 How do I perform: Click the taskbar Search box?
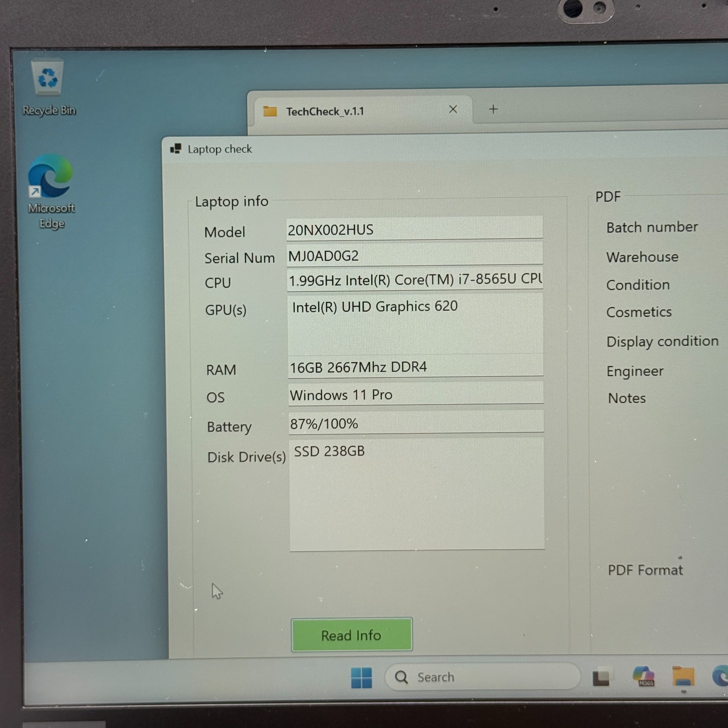pyautogui.click(x=482, y=677)
